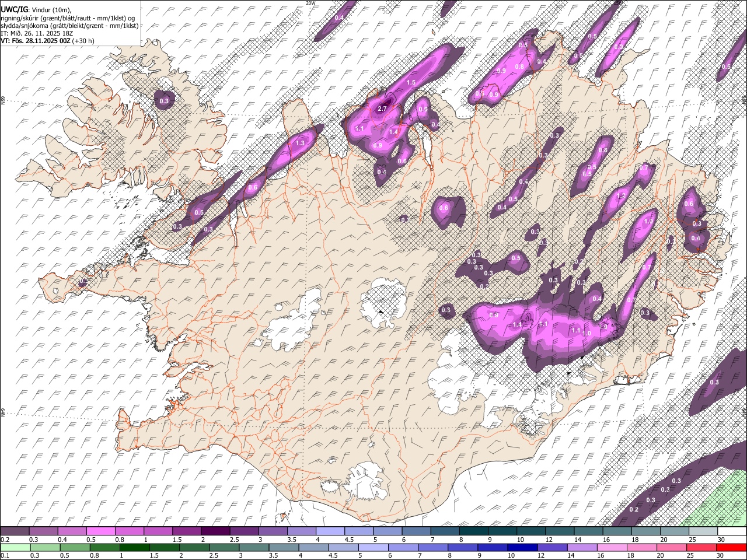The image size is (747, 560).
Task: Select the darkest purple swatch labeled 2 in top legend
Action: pyautogui.click(x=215, y=531)
